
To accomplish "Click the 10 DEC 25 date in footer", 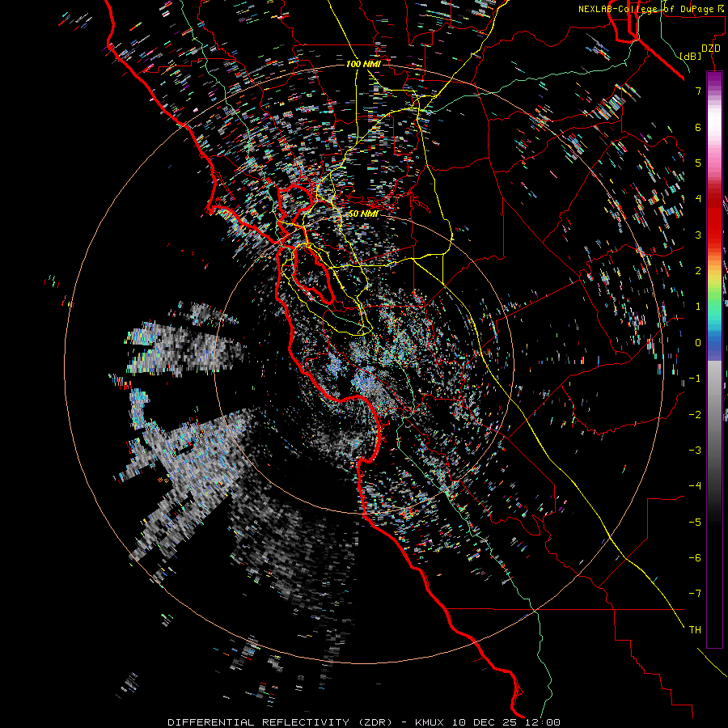I will 485,722.
